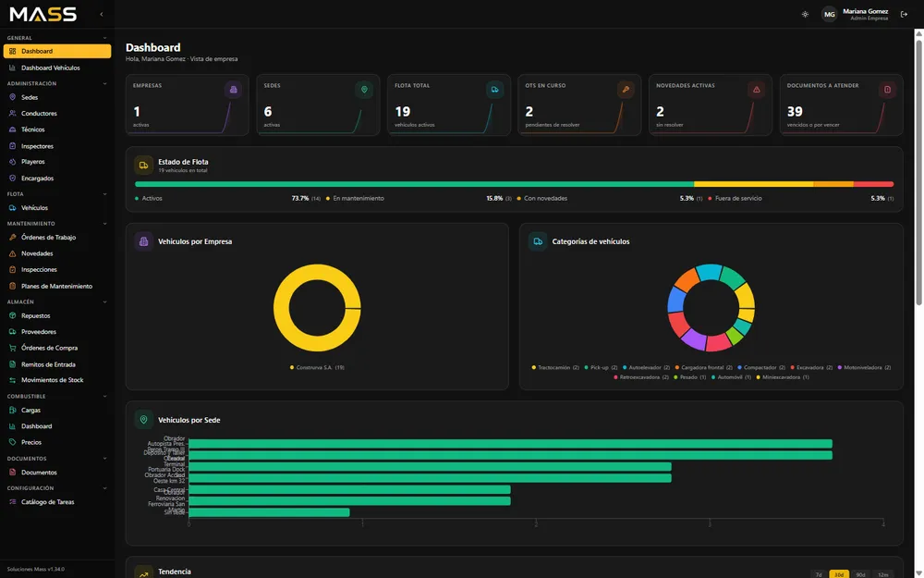Click the 'Sin sede' bar in Vehículos por Sede
Screen dimensions: 924x578
[x=269, y=512]
